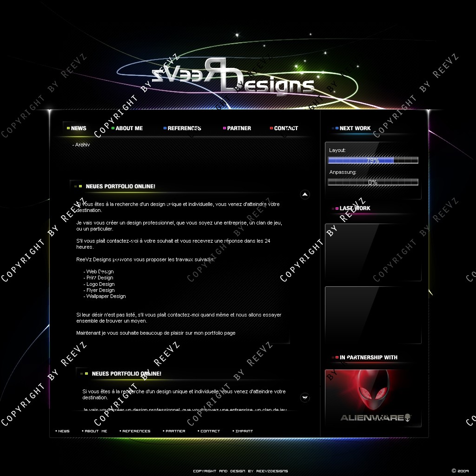Click the green square beside ABOUT ME

113,128
